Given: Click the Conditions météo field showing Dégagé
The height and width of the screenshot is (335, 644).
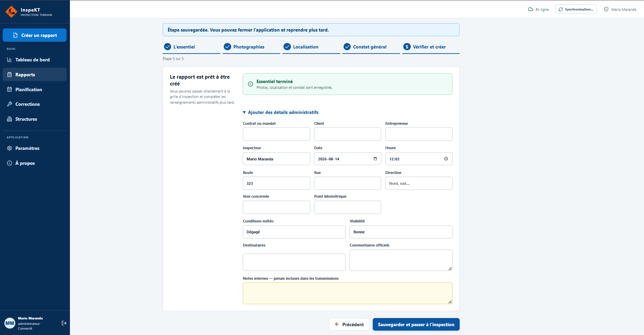Looking at the screenshot, I should click(294, 232).
